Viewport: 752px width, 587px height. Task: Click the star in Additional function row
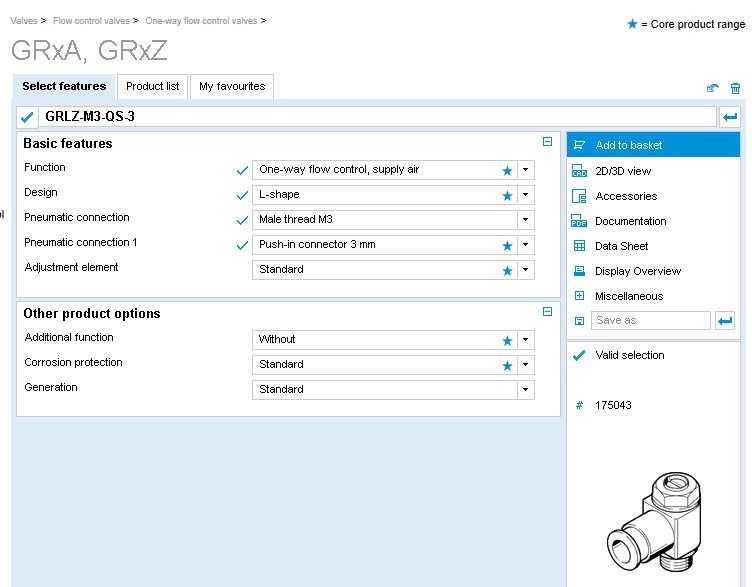point(507,340)
